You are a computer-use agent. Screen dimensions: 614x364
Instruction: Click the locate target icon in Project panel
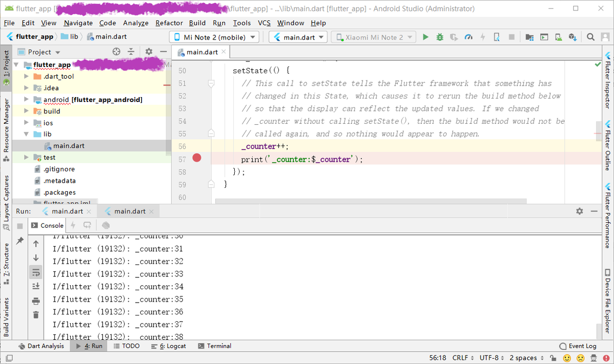pos(116,52)
